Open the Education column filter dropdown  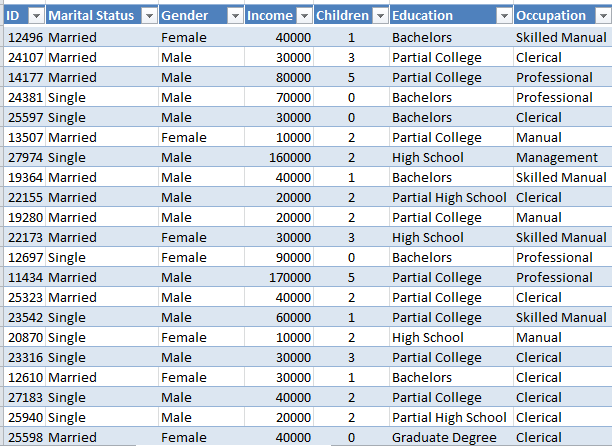[503, 16]
